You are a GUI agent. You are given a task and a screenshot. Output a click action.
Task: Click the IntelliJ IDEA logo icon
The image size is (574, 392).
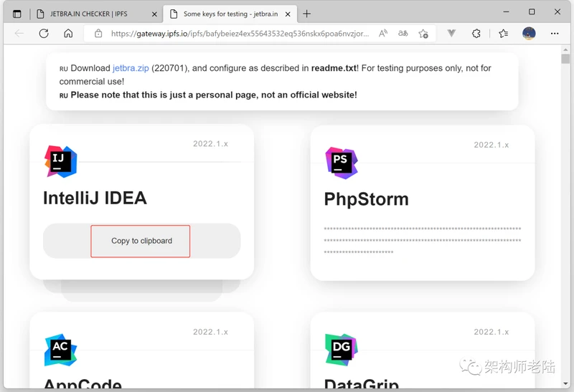pyautogui.click(x=61, y=162)
